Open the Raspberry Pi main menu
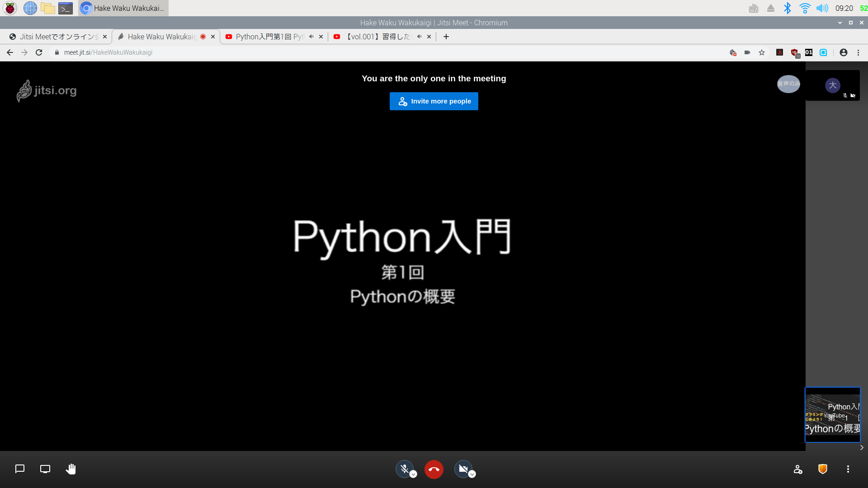The image size is (868, 488). [x=10, y=8]
